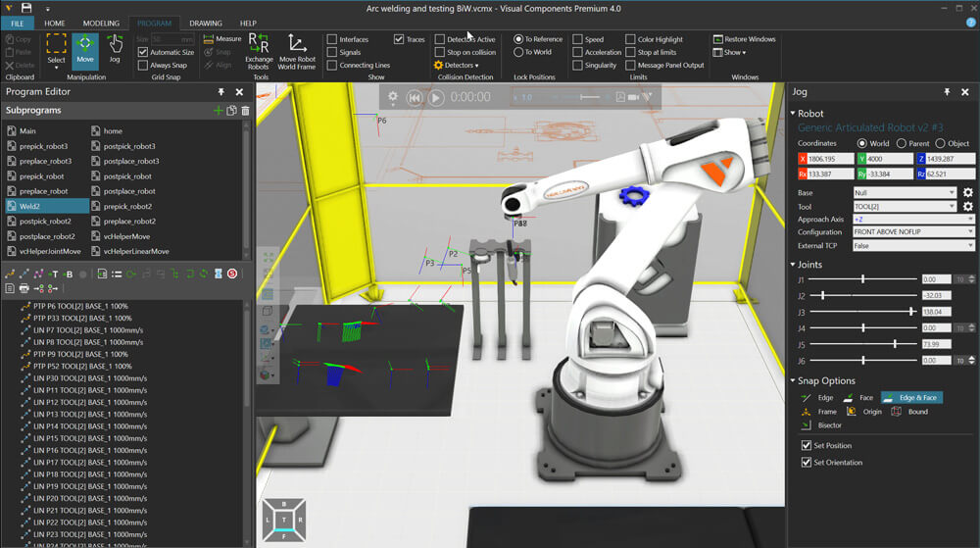Open the Approach Axis dropdown
The image size is (980, 548).
(913, 220)
